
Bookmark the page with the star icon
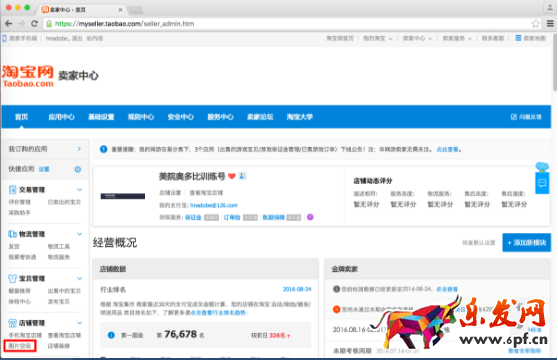point(535,24)
